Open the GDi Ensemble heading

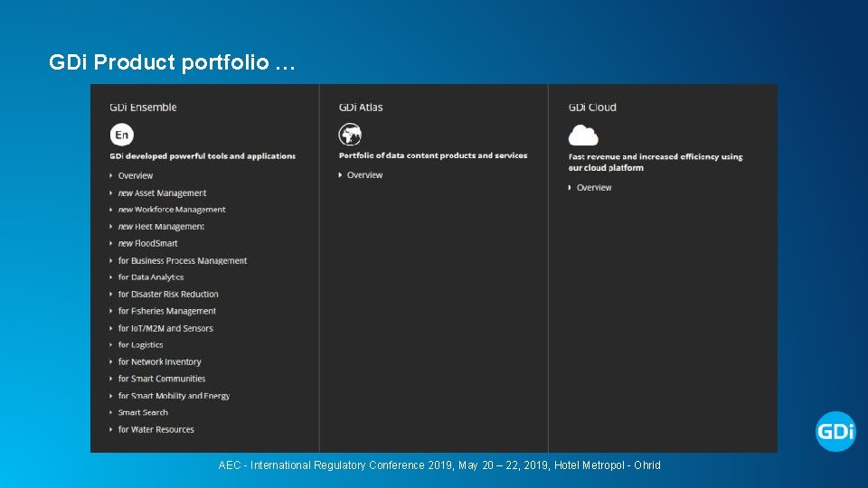(x=143, y=108)
